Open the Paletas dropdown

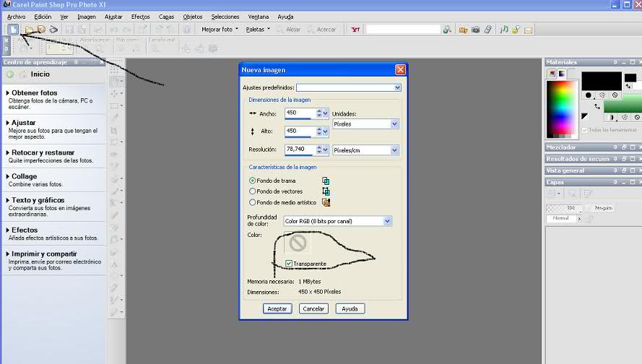[x=258, y=30]
